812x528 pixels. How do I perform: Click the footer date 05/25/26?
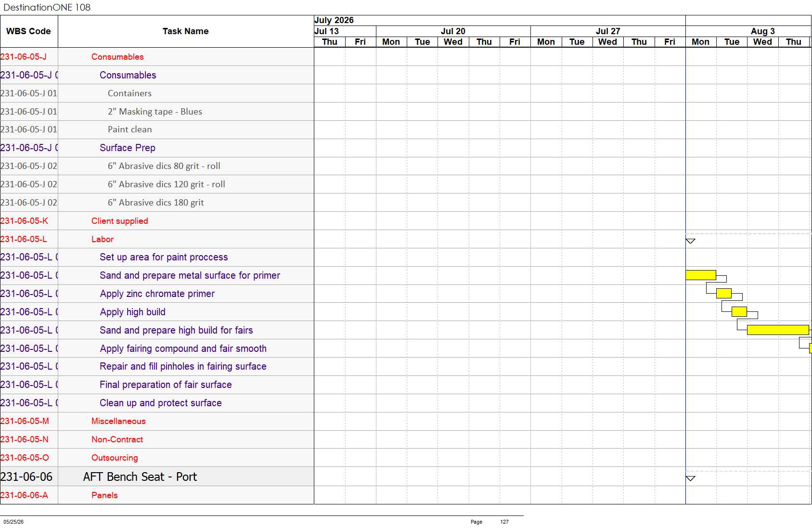click(13, 522)
